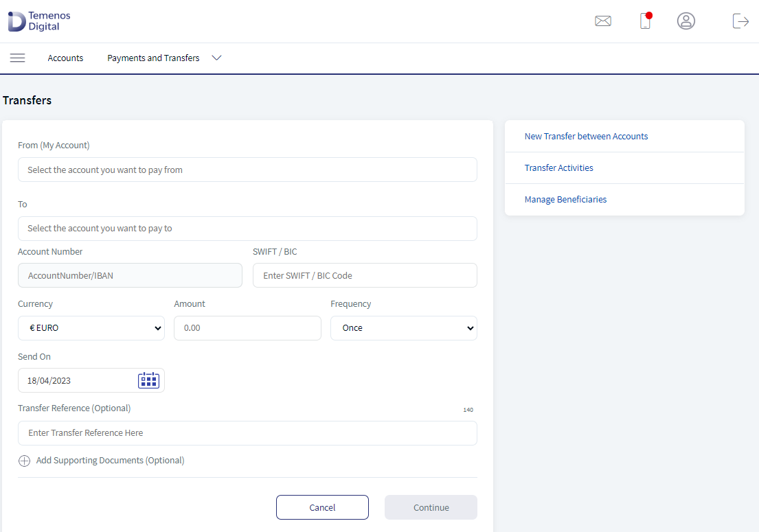Click the logout icon
The width and height of the screenshot is (759, 532).
coord(740,21)
